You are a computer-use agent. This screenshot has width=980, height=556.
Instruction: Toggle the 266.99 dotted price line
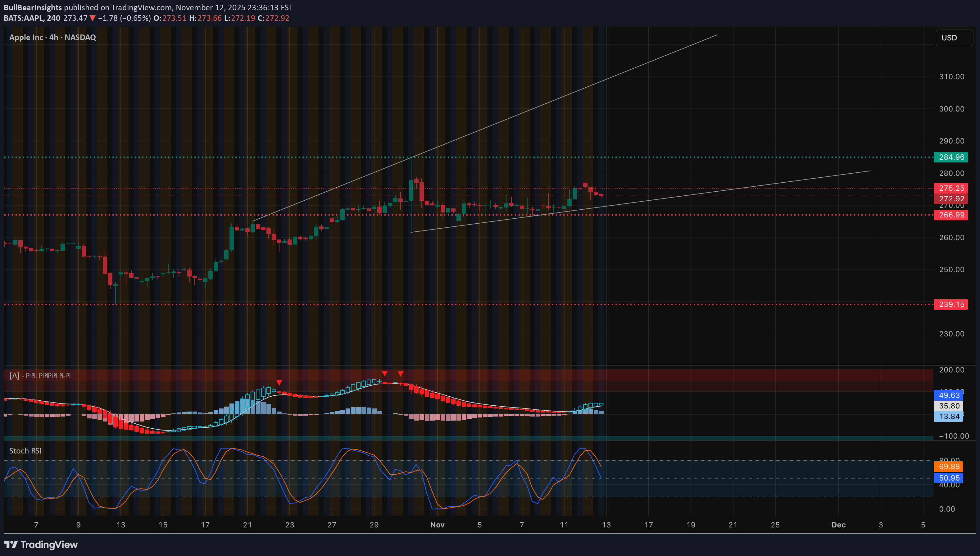pyautogui.click(x=951, y=215)
